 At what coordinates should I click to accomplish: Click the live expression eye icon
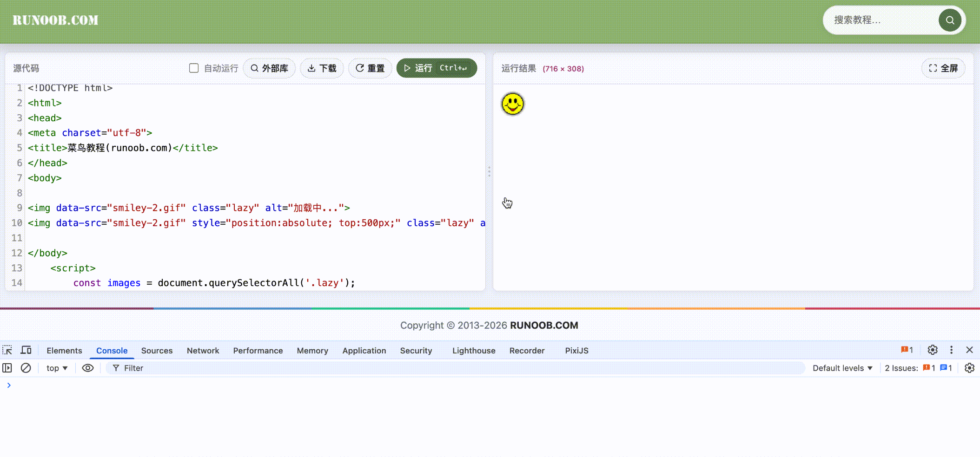tap(88, 368)
